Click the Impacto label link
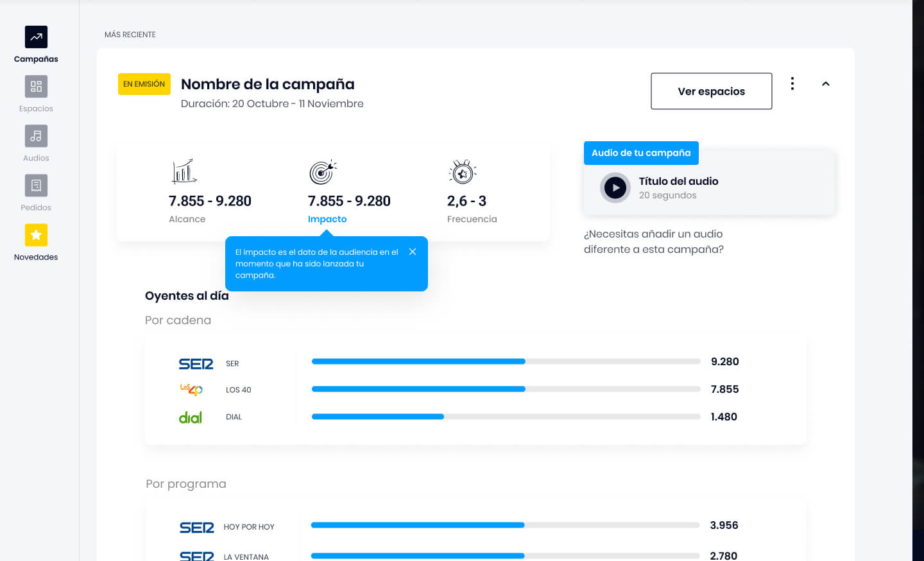Screen dimensions: 924x561 click(327, 219)
